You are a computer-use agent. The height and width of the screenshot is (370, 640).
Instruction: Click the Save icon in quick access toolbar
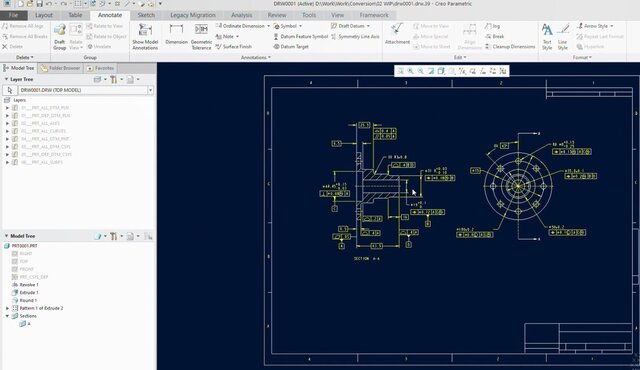tap(39, 4)
